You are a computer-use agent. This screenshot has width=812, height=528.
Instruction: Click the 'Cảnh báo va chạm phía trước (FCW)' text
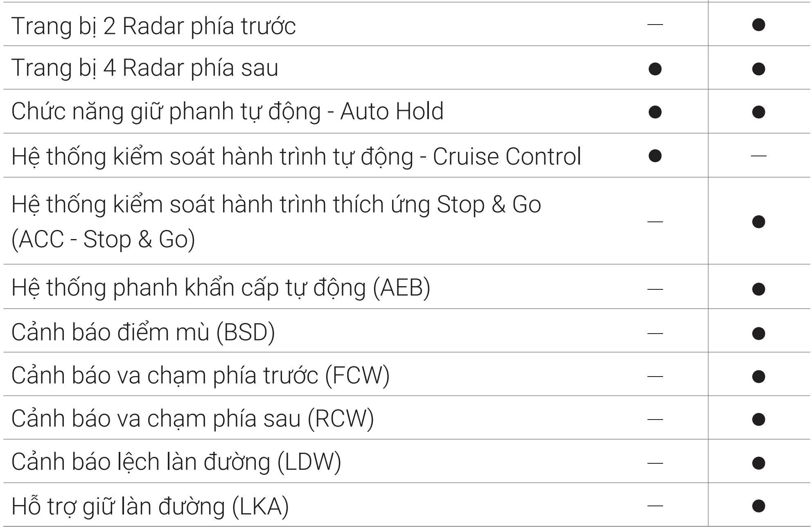(x=201, y=376)
